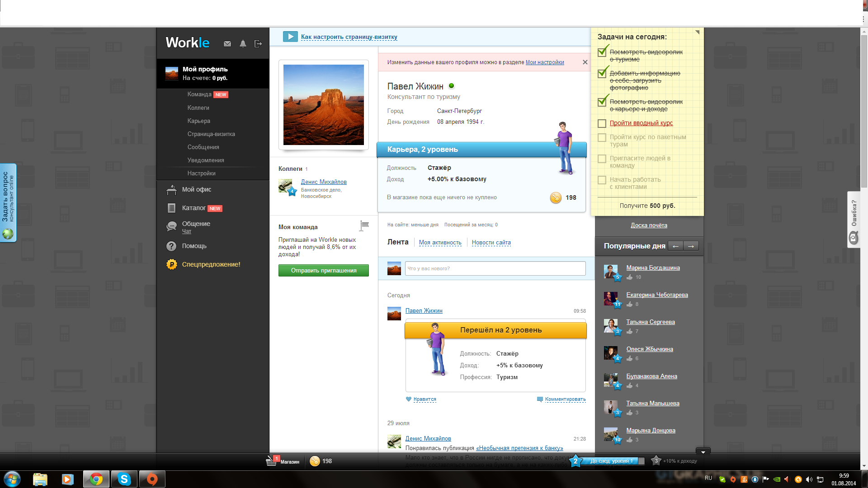Click the Workle logo
This screenshot has width=868, height=488.
188,42
